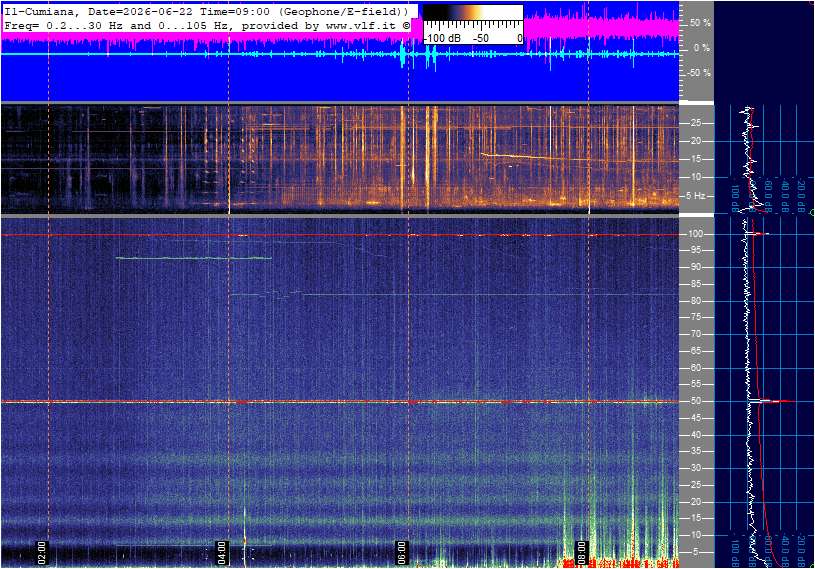This screenshot has width=815, height=569.
Task: Click the green tone line near 93 Hz
Action: (193, 258)
